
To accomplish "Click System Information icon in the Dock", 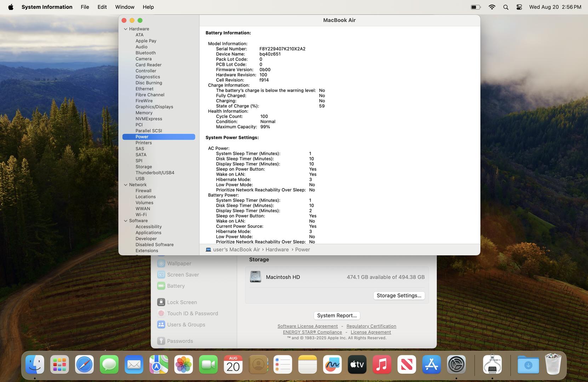I will pyautogui.click(x=492, y=364).
